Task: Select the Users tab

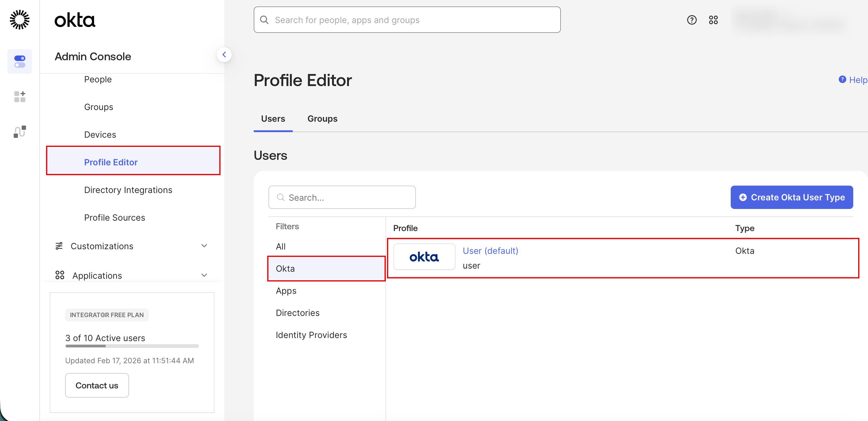Action: tap(273, 119)
